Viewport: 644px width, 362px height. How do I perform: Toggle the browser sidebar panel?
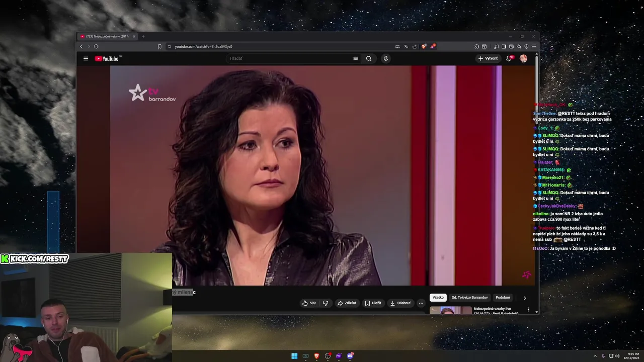(504, 46)
